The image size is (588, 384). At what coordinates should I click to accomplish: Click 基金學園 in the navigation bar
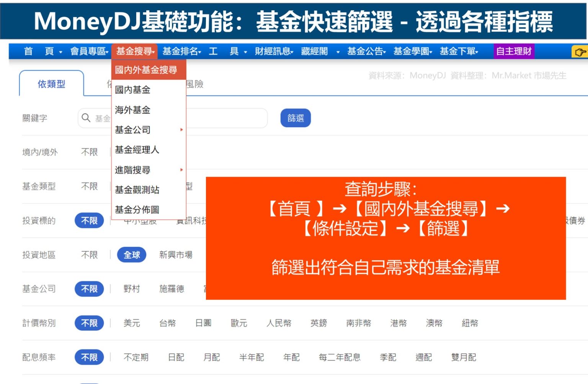click(412, 51)
